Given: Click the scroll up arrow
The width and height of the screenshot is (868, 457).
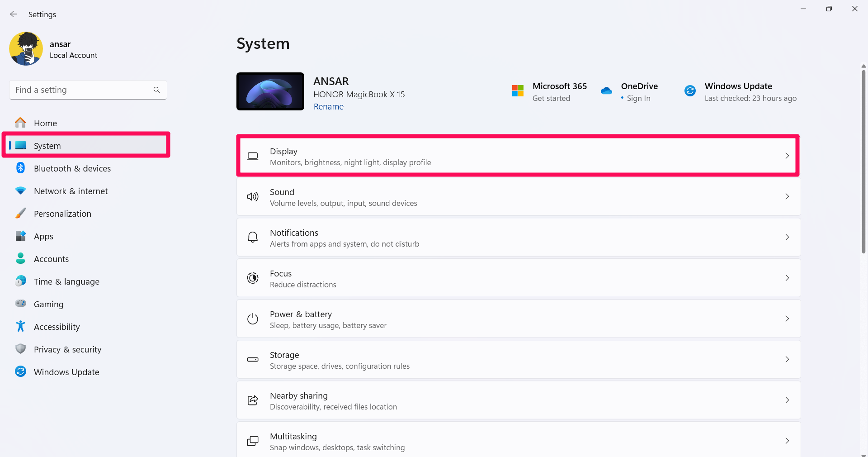Looking at the screenshot, I should point(863,66).
